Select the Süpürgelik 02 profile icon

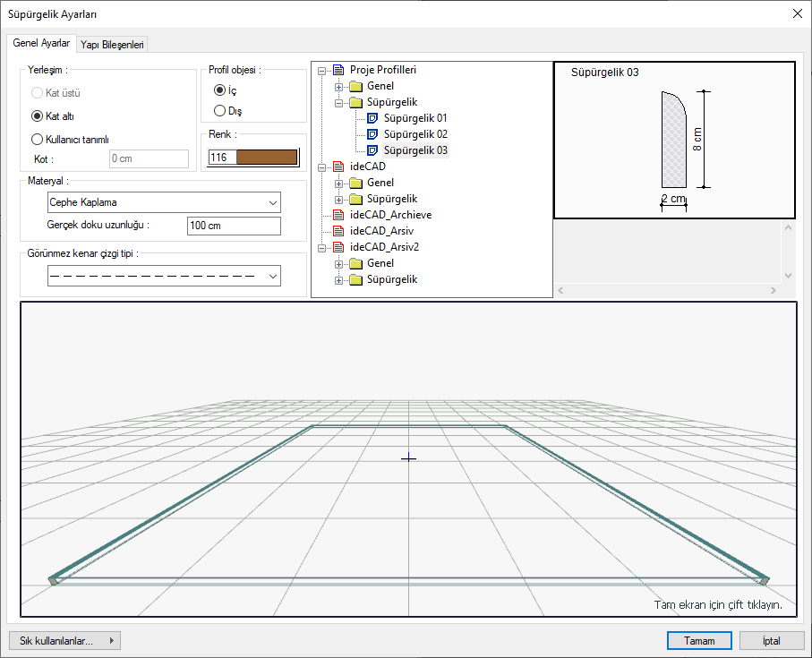[373, 134]
